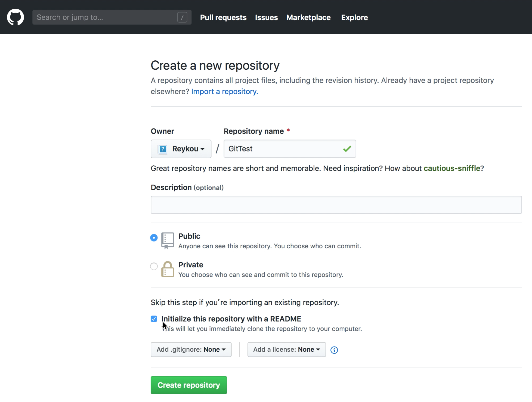Open the Owner dropdown showing Reykou

click(181, 149)
